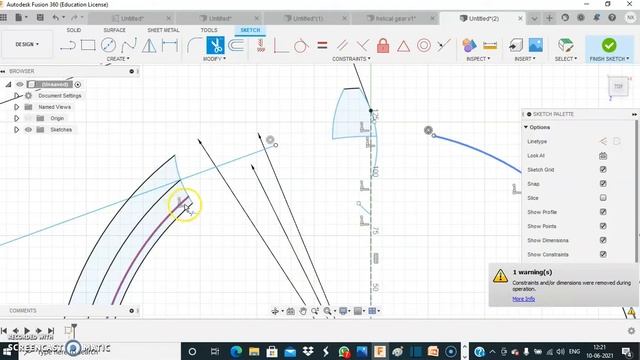Open the Measure tool in Inspect
Screen dimensions: 640x360
click(490, 45)
